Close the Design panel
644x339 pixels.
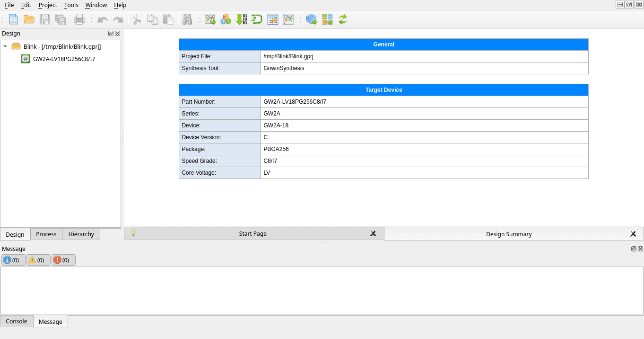pos(118,33)
